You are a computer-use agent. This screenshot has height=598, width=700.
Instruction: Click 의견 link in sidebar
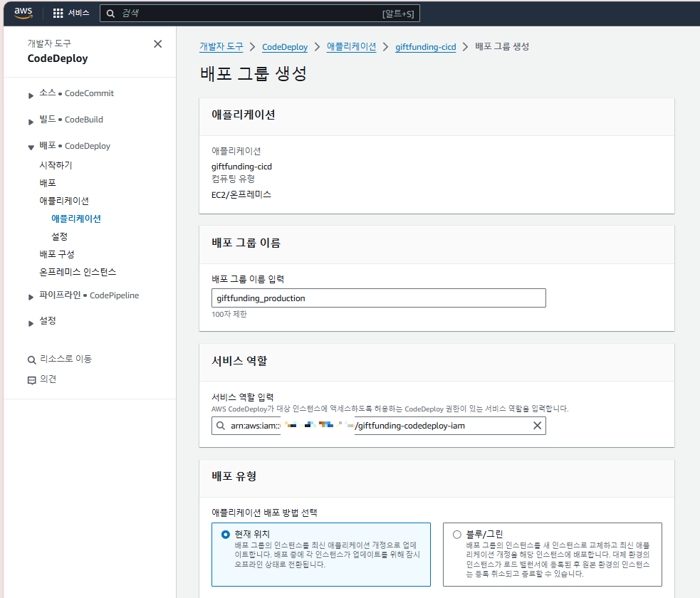(48, 379)
